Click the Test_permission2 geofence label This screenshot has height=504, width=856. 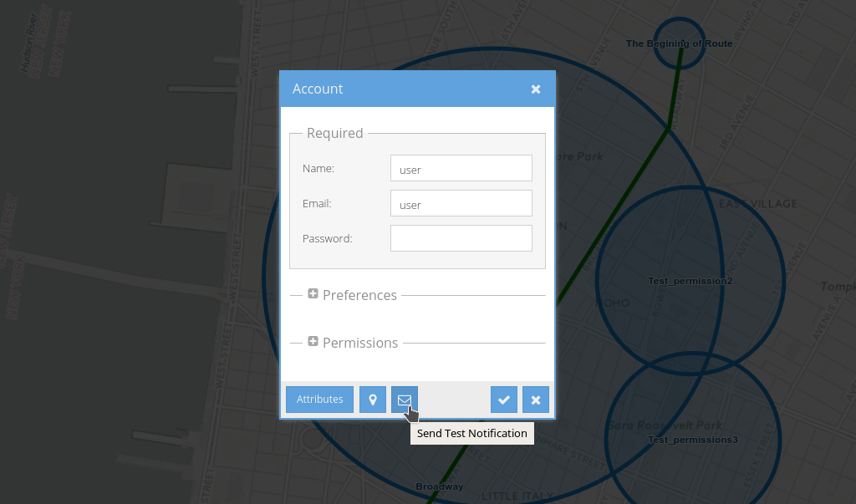click(x=690, y=281)
